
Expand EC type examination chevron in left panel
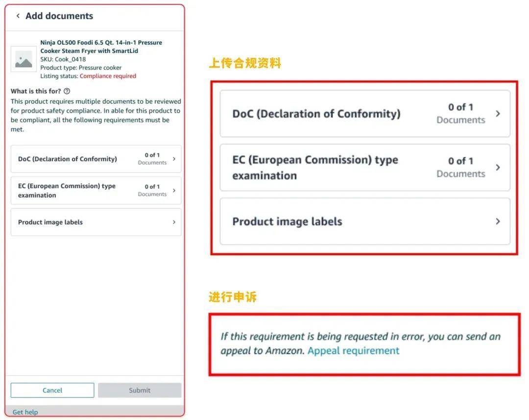click(174, 191)
